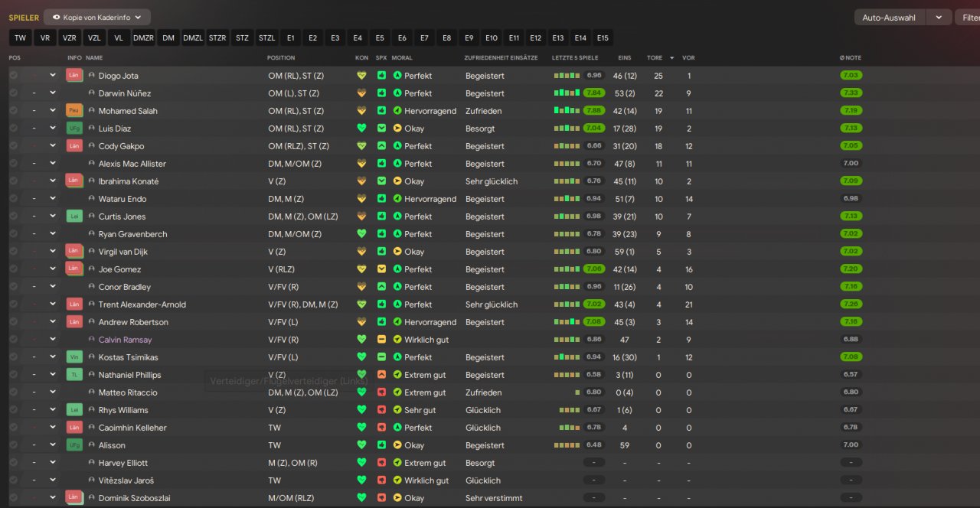The width and height of the screenshot is (980, 508).
Task: Open the position dropdown chevron for Mohamed Salah
Action: pyautogui.click(x=53, y=111)
